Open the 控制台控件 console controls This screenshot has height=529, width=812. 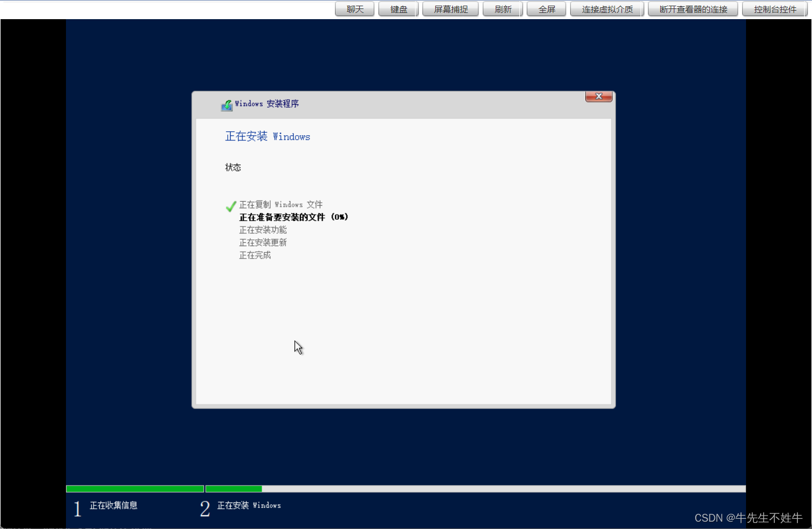[775, 9]
